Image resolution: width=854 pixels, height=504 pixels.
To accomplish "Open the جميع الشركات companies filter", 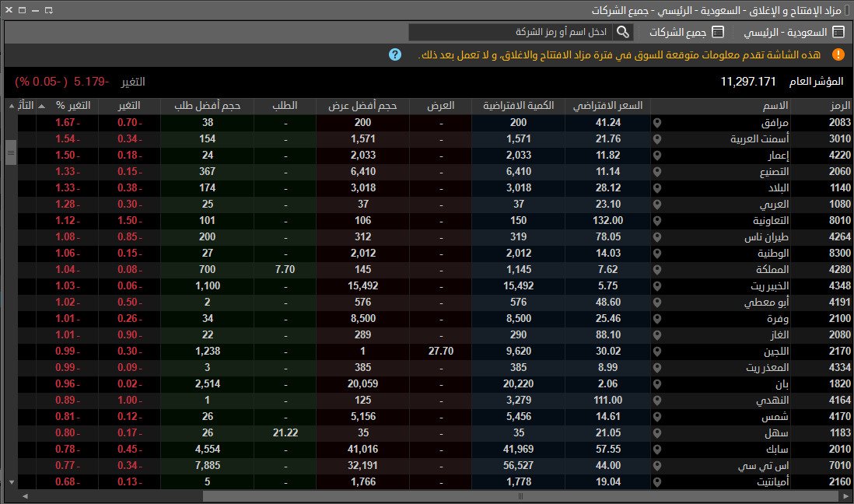I will (686, 32).
